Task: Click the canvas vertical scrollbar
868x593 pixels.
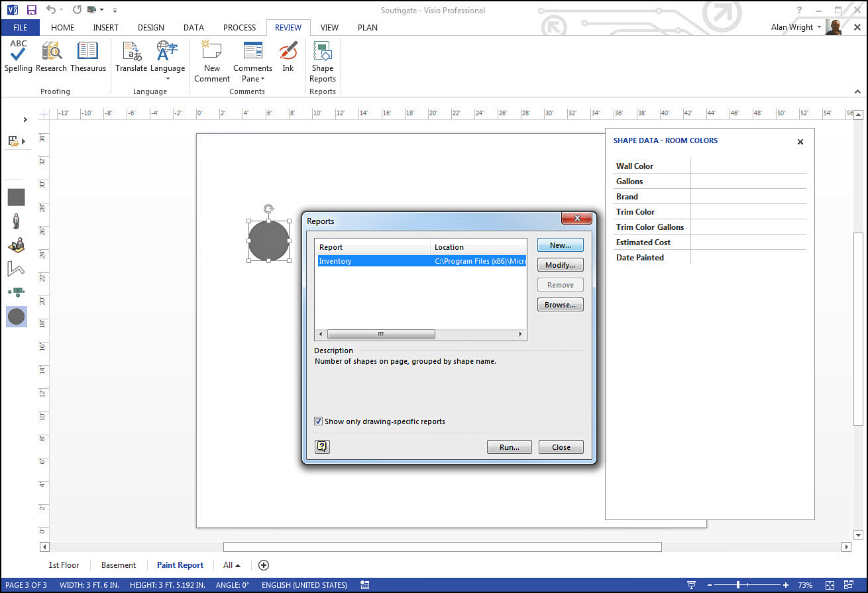Action: (x=859, y=328)
